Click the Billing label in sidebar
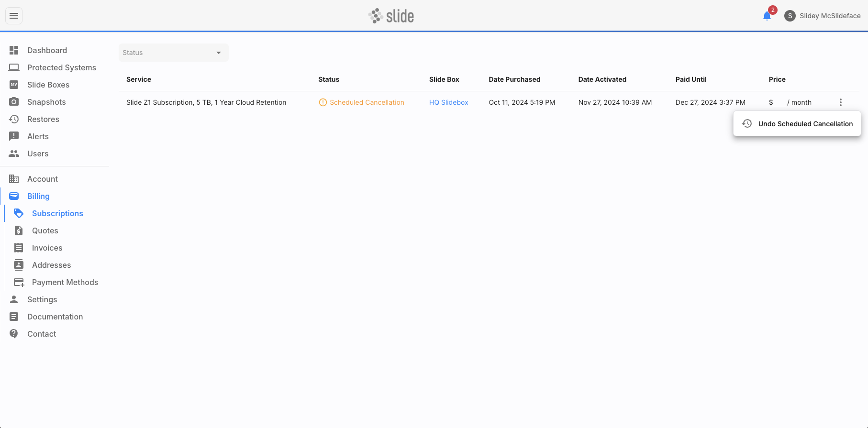Screen dimensions: 868x428 (x=38, y=196)
